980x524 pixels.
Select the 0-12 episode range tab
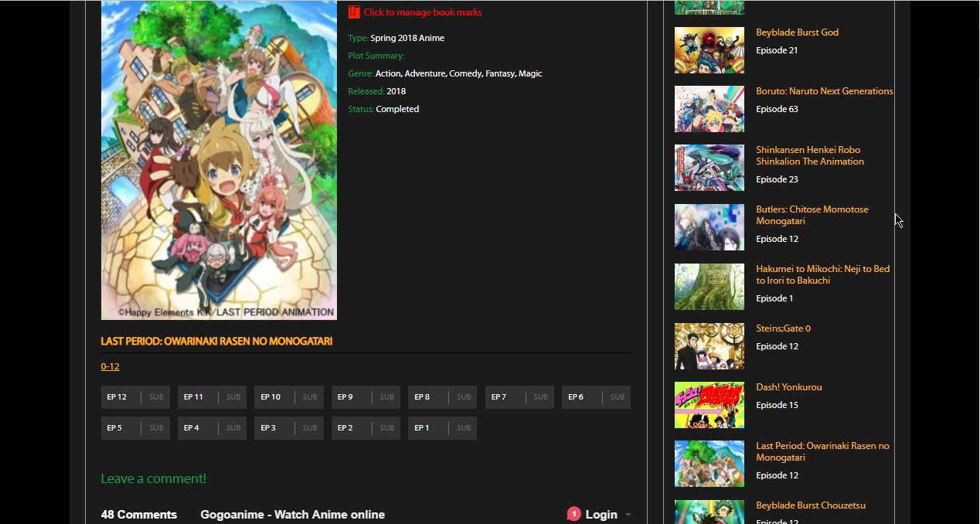click(110, 366)
